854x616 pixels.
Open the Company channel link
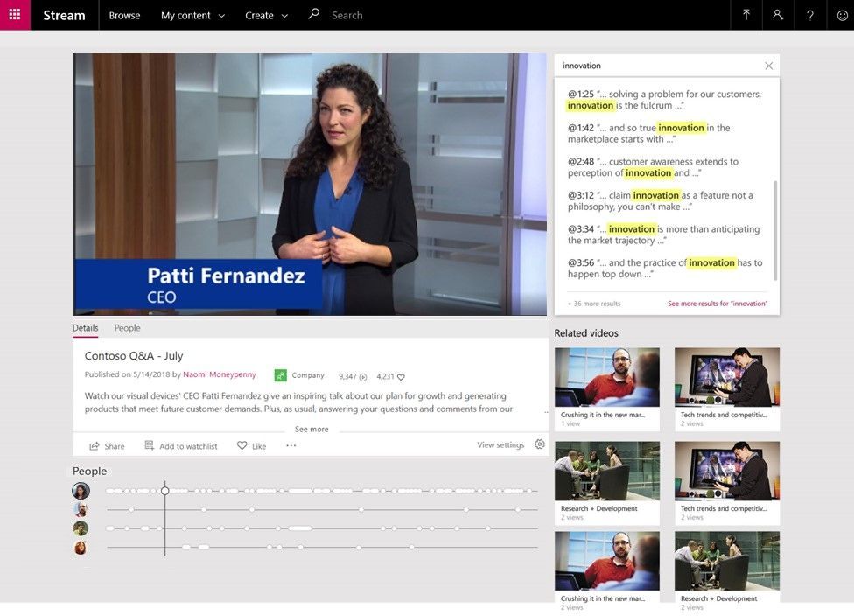click(308, 375)
